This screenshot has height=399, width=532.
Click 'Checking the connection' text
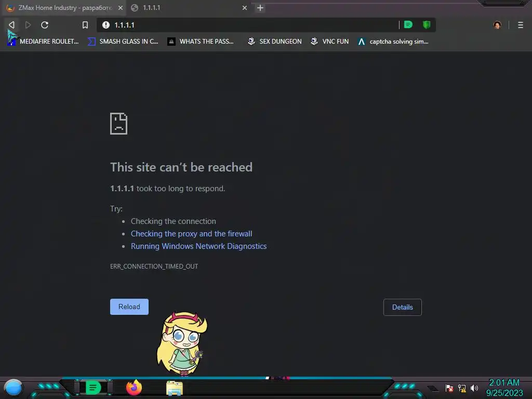tap(174, 221)
